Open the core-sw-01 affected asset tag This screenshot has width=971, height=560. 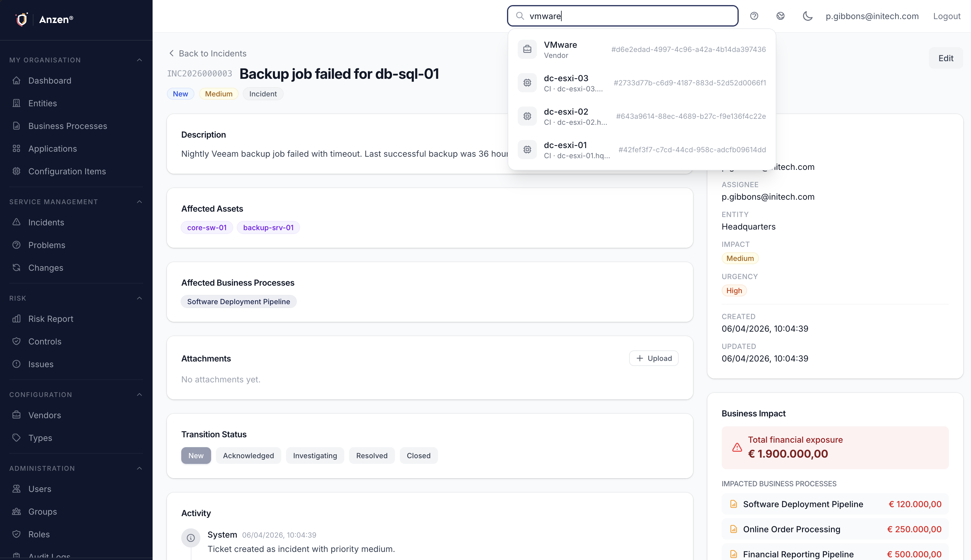click(207, 227)
